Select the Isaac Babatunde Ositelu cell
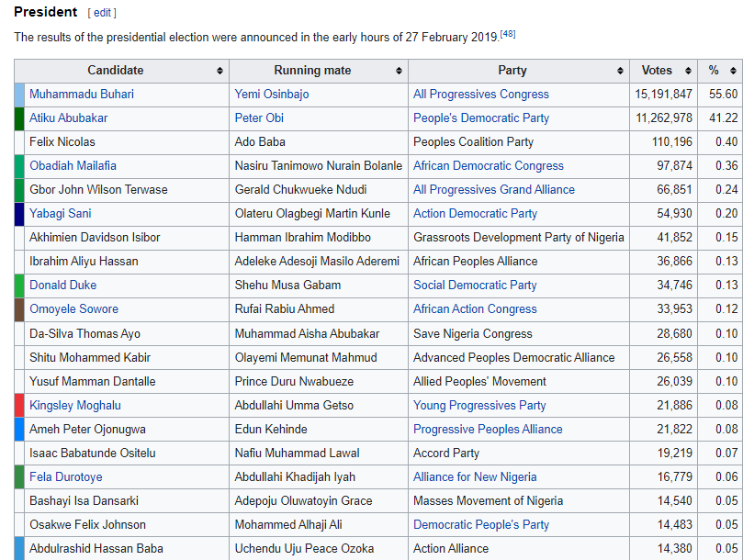 click(x=127, y=453)
